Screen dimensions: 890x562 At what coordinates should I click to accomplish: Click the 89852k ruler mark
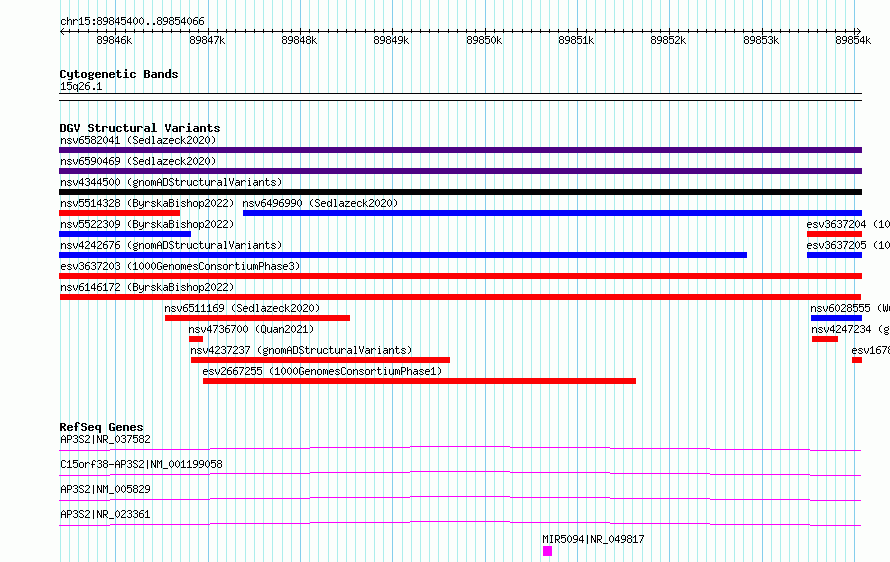tap(668, 40)
